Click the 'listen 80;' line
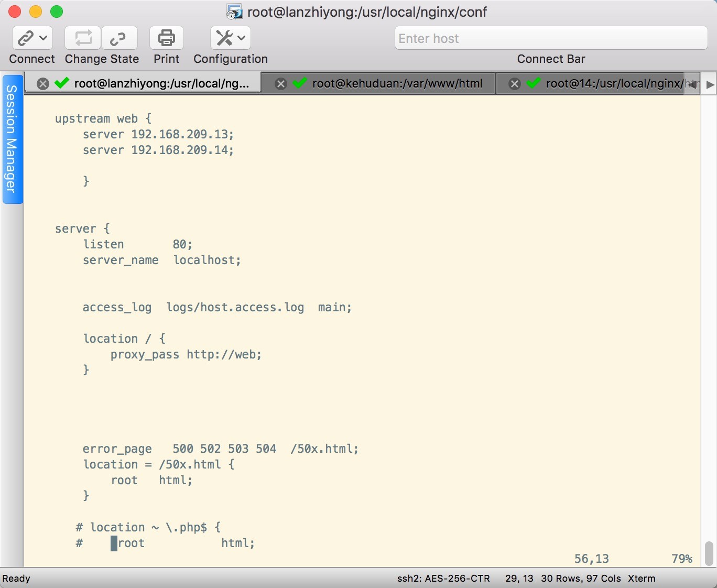 point(138,244)
